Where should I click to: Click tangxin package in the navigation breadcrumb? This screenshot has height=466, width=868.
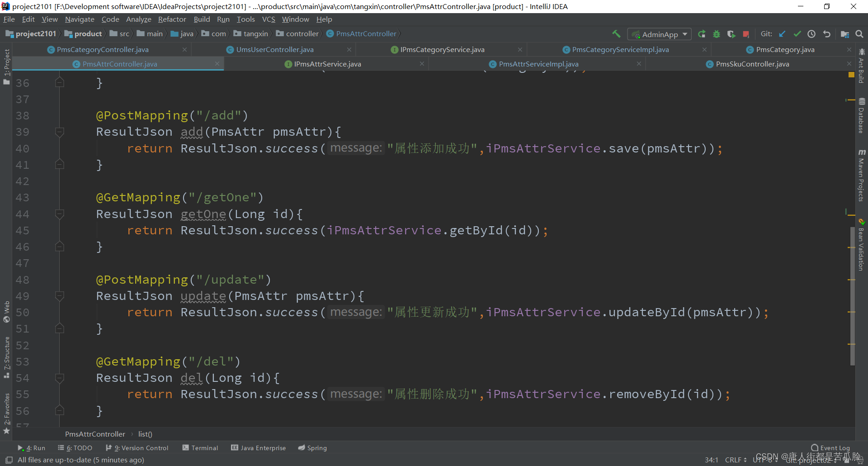(251, 33)
